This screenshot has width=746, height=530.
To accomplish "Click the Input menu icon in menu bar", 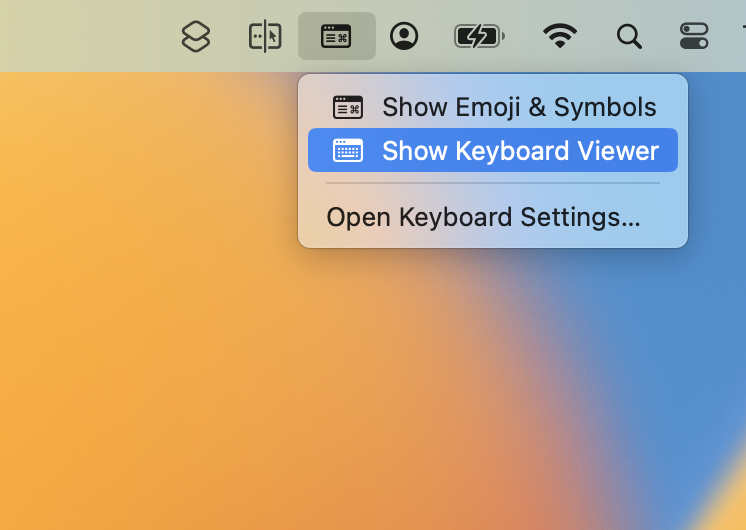I will (x=336, y=36).
